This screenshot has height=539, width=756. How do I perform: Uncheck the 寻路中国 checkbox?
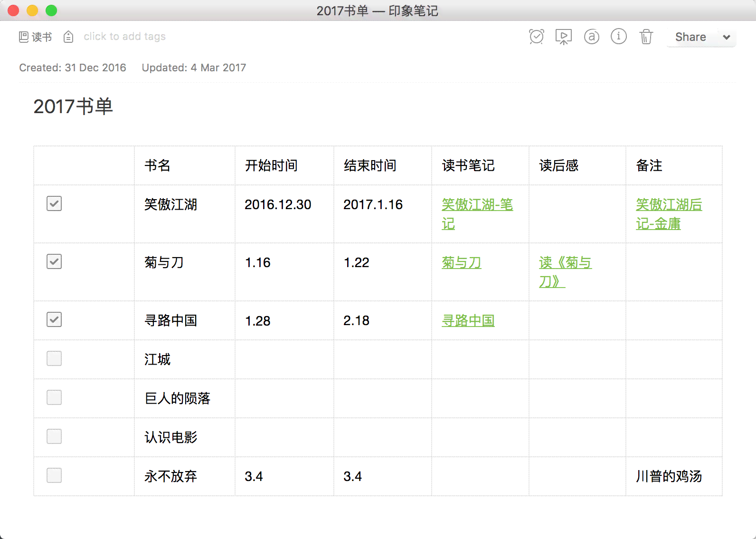54,319
